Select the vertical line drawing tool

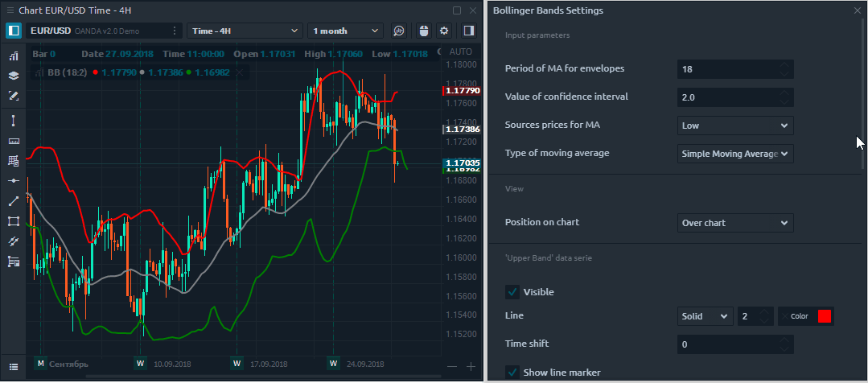tap(14, 121)
